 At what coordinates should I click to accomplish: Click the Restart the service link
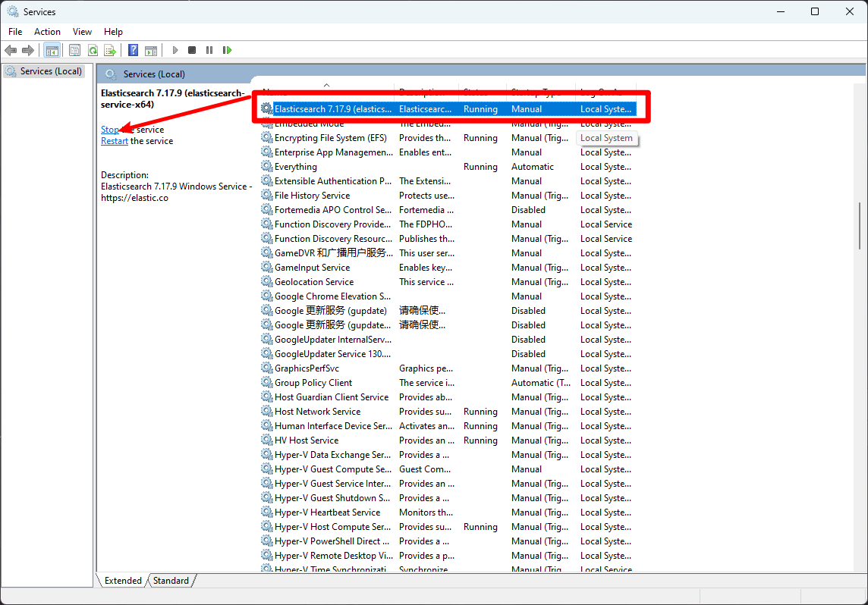point(115,141)
